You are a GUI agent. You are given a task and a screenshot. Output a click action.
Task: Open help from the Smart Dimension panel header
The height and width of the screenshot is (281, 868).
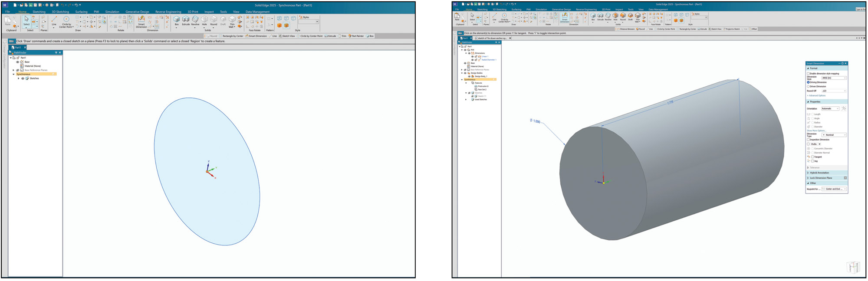pos(842,63)
